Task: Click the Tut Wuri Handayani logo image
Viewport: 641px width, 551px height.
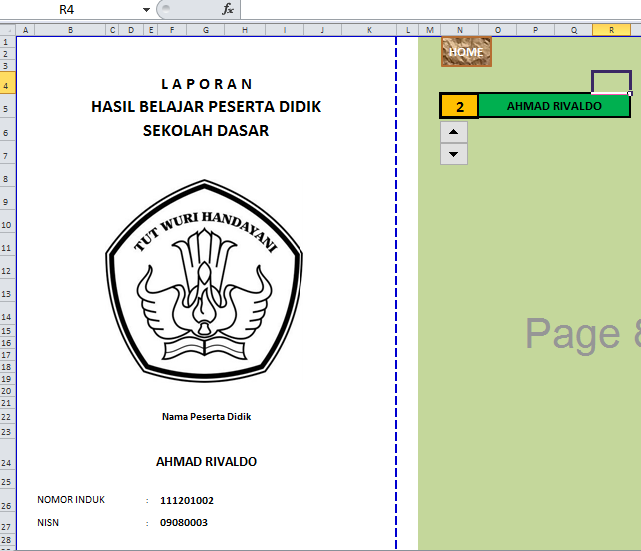Action: (x=204, y=281)
